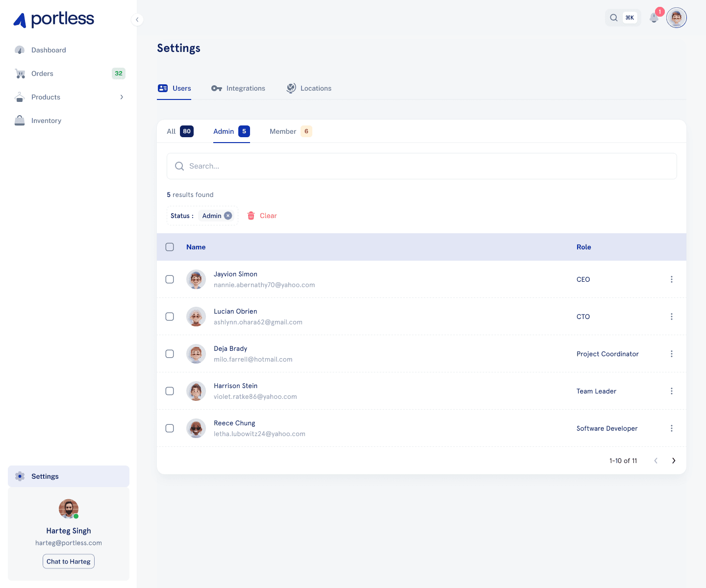Click the 80 count badge
Screen dimensions: 706x588
pyautogui.click(x=187, y=131)
